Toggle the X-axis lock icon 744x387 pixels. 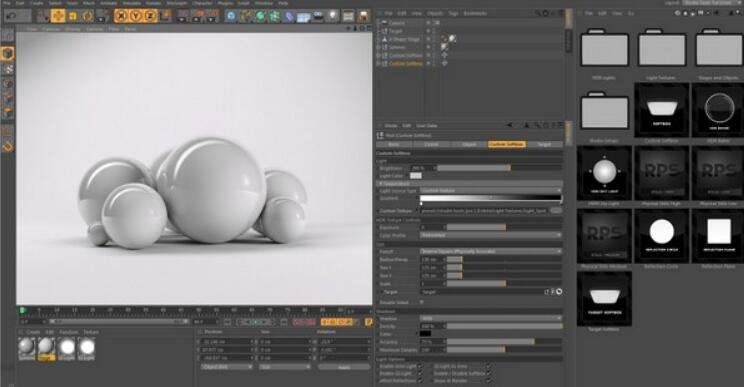coord(121,16)
